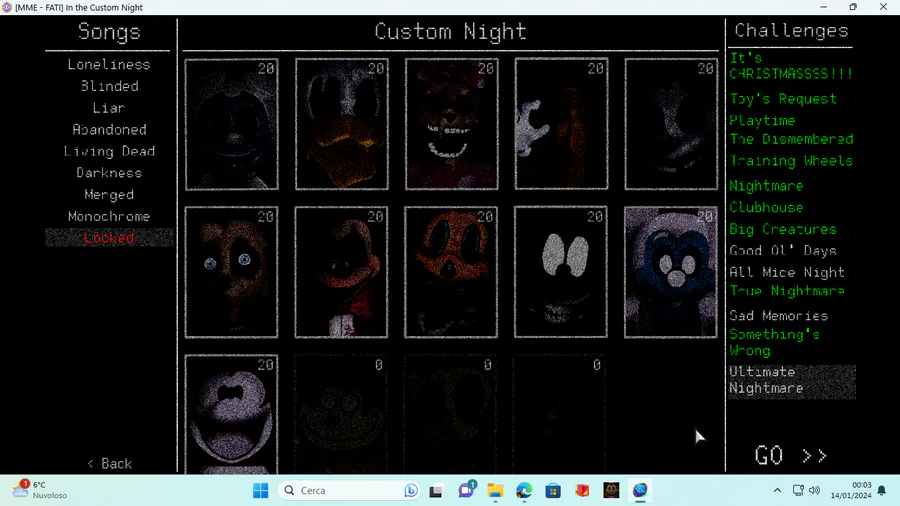Select the Blinded song

[x=109, y=86]
